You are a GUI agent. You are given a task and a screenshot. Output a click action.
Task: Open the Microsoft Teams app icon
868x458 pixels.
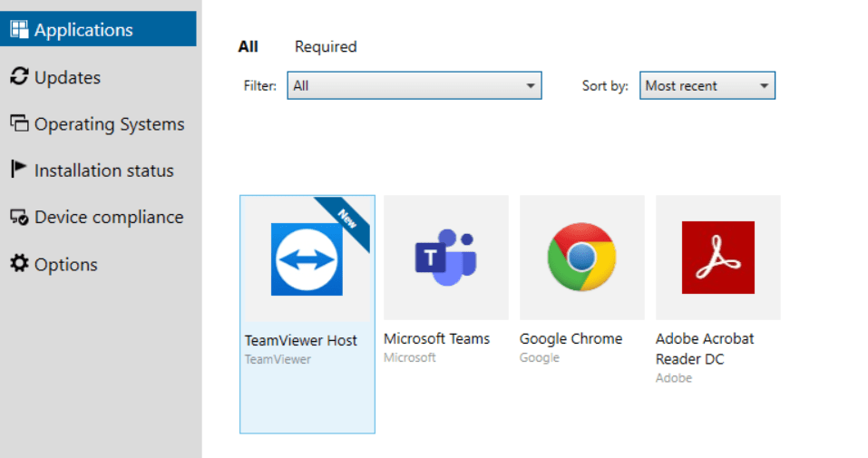click(x=446, y=258)
